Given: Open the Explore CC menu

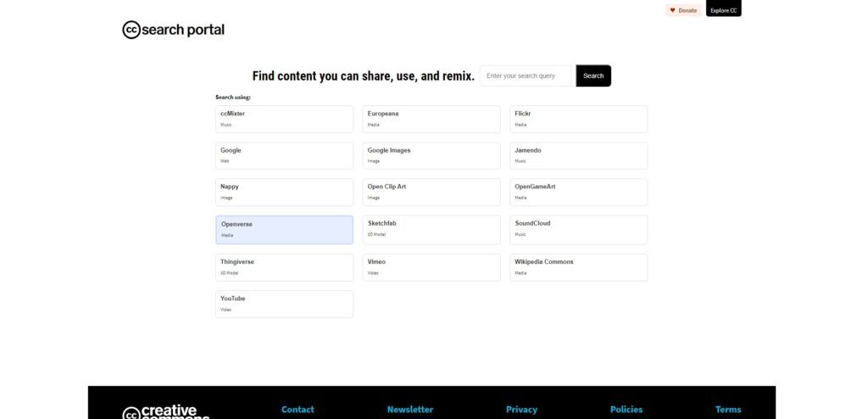Looking at the screenshot, I should (x=724, y=8).
